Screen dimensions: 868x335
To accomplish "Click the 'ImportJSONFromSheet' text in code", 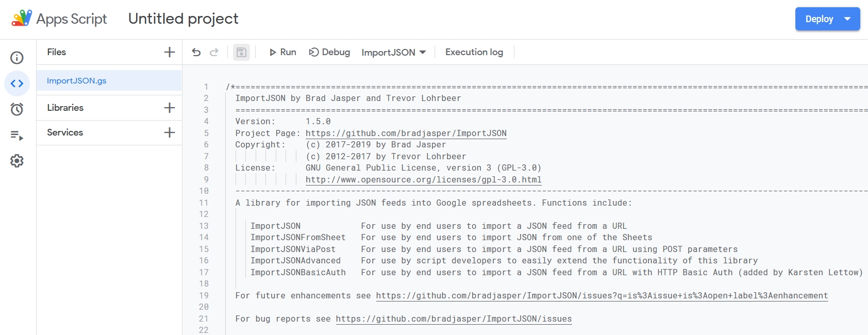I will coord(298,238).
